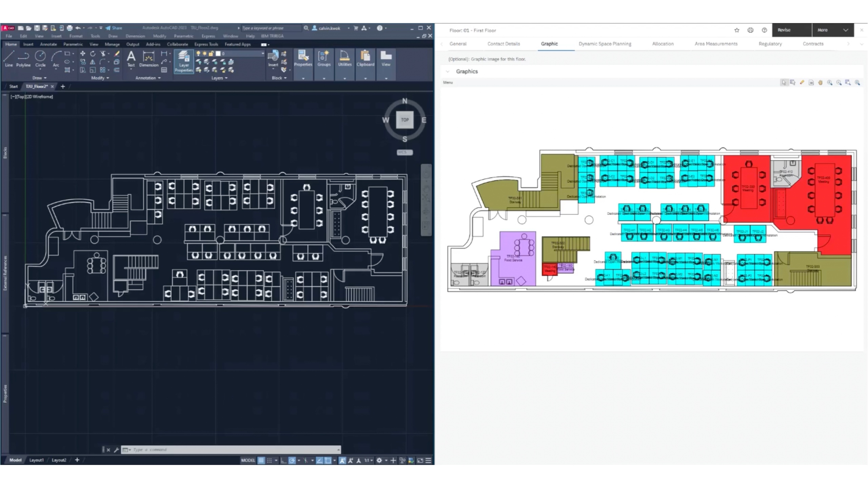Image resolution: width=868 pixels, height=488 pixels.
Task: Switch to the Dynamic Space Planning tab
Action: pyautogui.click(x=605, y=44)
